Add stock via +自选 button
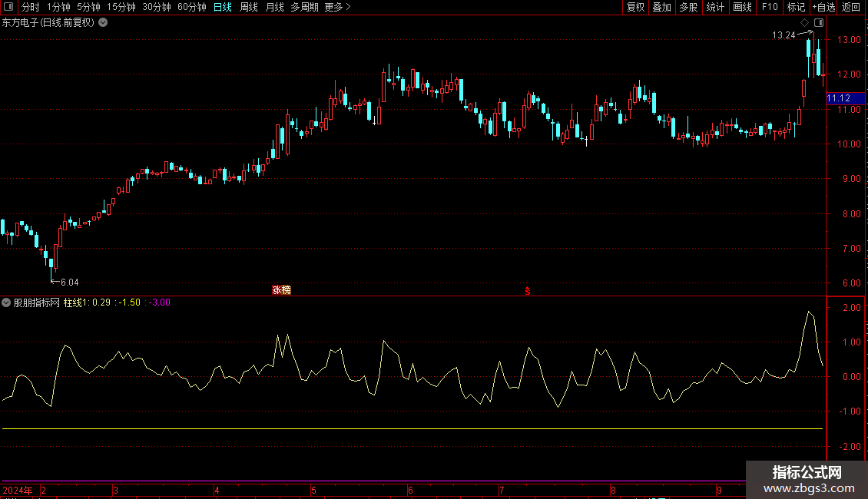Image resolution: width=868 pixels, height=499 pixels. [823, 7]
